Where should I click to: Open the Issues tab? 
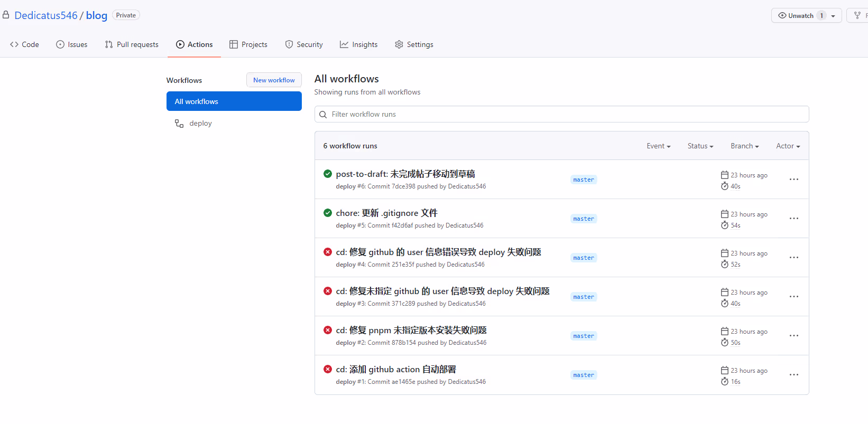point(72,44)
